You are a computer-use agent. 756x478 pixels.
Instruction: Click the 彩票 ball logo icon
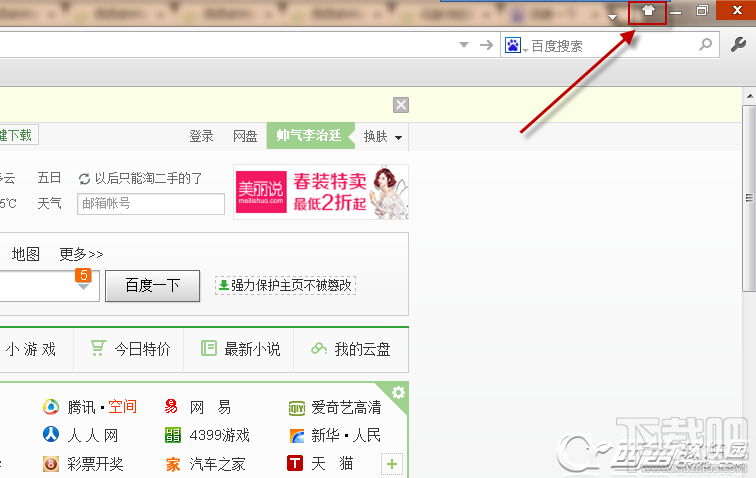point(51,464)
